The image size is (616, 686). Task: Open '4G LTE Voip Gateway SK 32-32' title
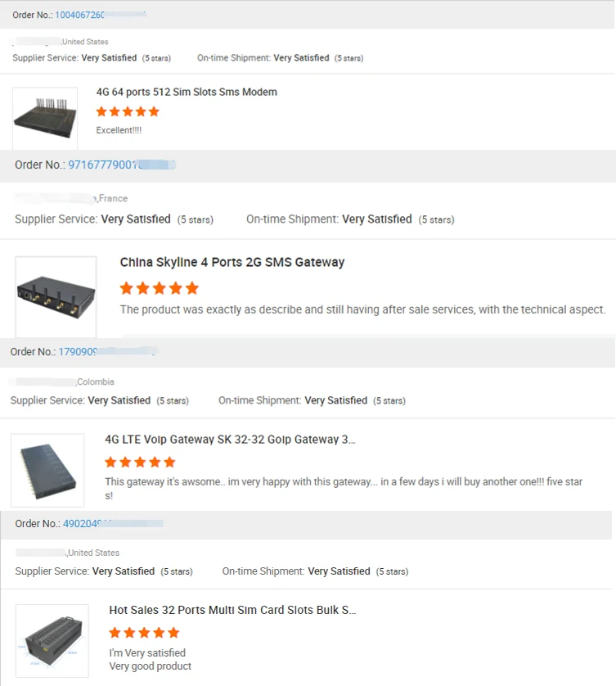coord(230,439)
